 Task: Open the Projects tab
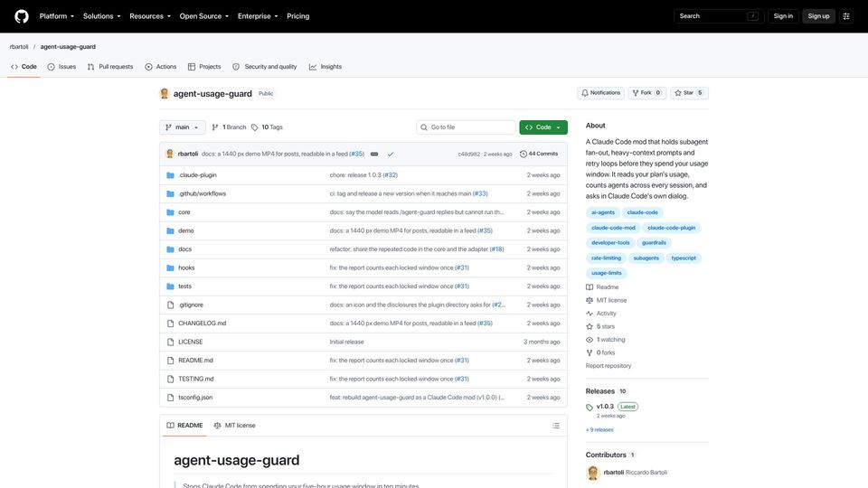pos(204,66)
